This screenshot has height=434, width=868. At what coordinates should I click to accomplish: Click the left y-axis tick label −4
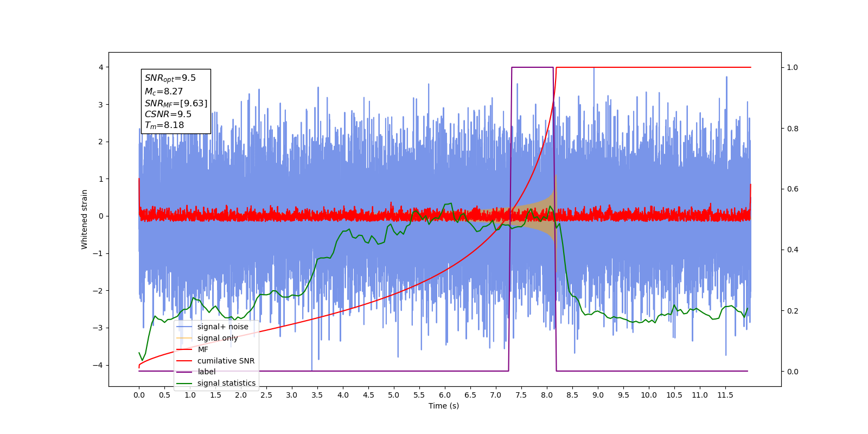[x=98, y=365]
